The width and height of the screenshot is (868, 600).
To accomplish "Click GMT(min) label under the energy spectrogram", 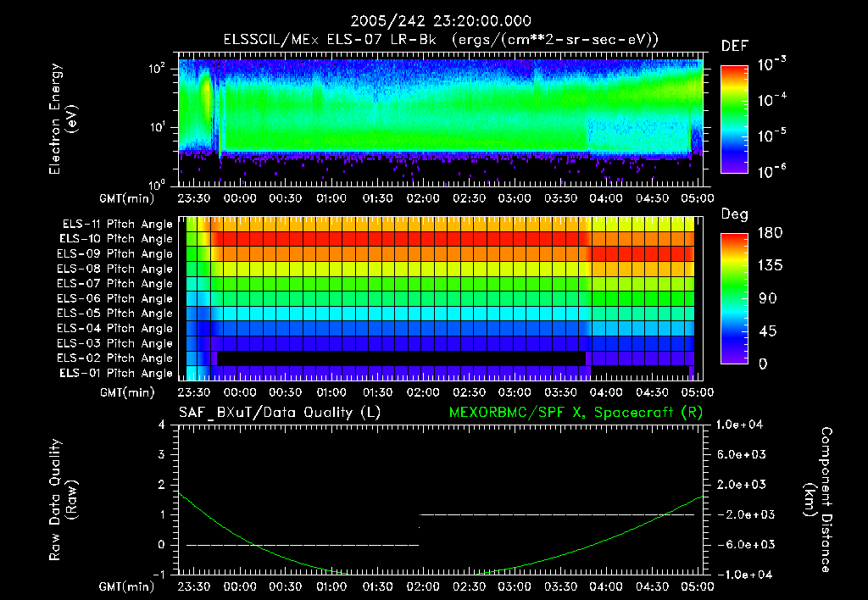I will point(127,198).
